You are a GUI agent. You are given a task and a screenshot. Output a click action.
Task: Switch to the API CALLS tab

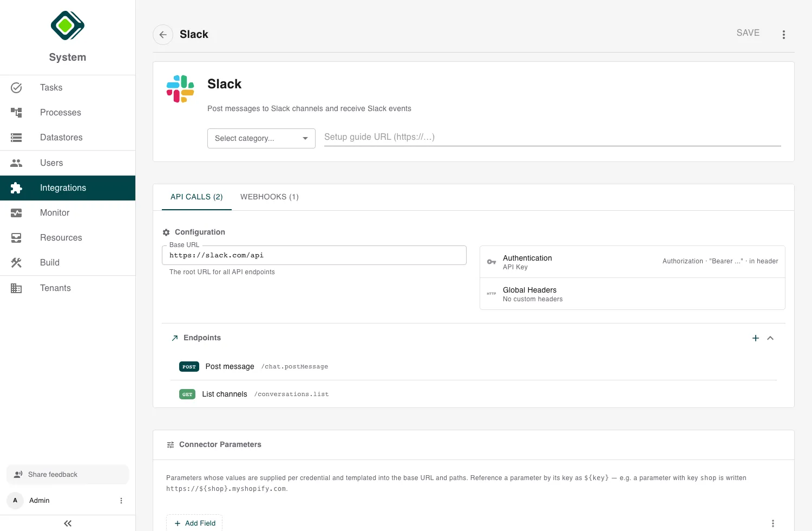[197, 197]
